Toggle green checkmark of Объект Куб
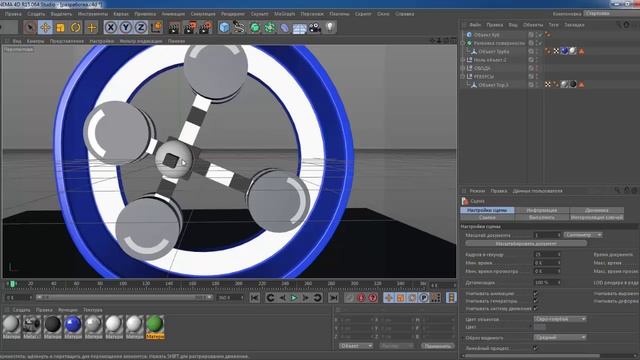640x360 pixels. click(540, 35)
